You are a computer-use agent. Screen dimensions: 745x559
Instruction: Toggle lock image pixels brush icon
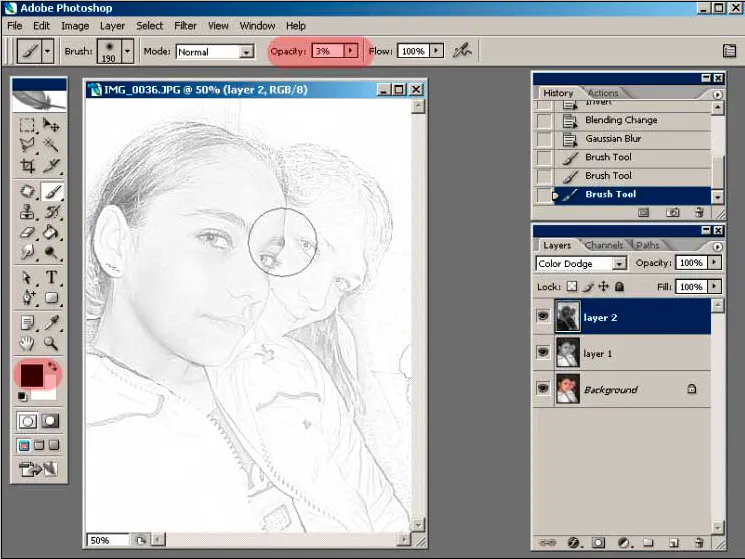pos(588,286)
